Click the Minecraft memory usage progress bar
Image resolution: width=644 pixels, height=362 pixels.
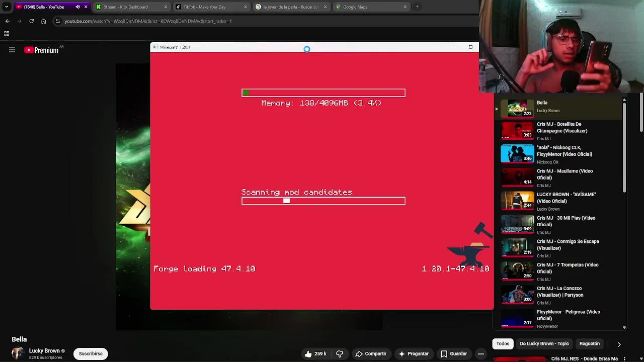click(x=323, y=93)
